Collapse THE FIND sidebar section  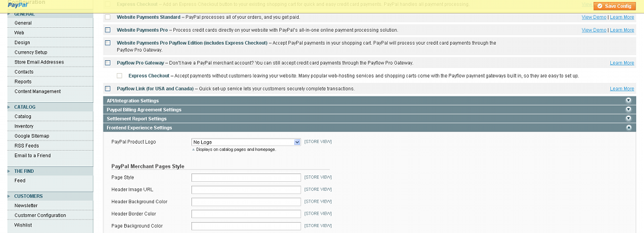click(x=50, y=171)
